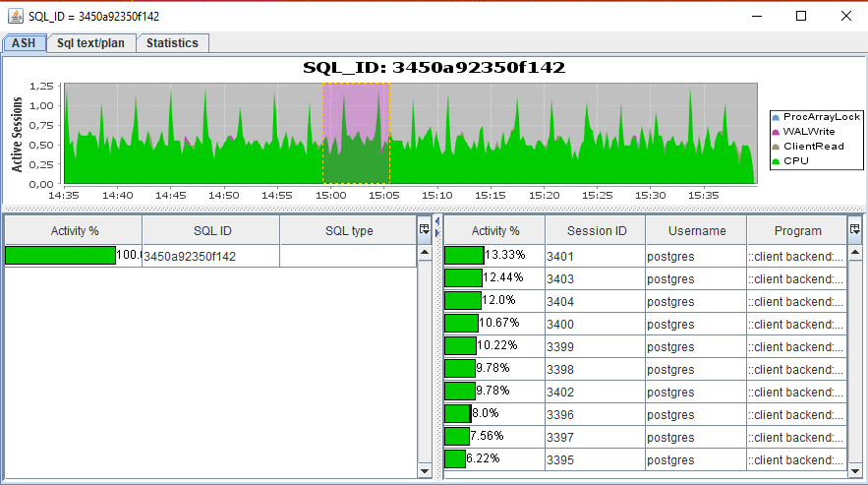Select the 100% activity bar row

tap(210, 256)
